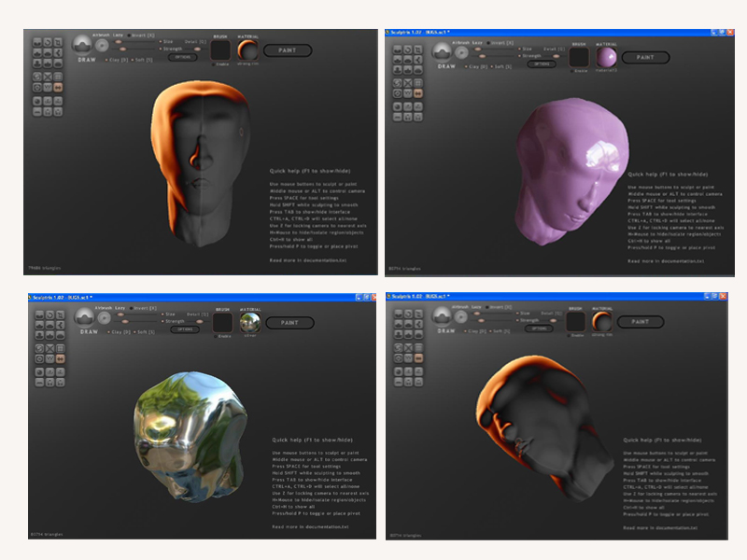Open the OPTIONS panel
This screenshot has width=747, height=560.
click(184, 57)
